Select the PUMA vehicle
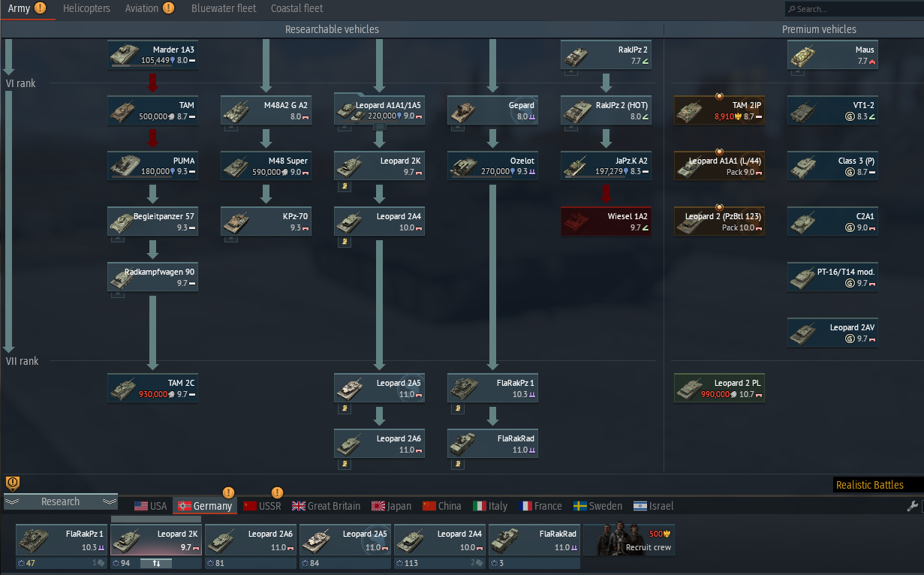 click(x=153, y=167)
